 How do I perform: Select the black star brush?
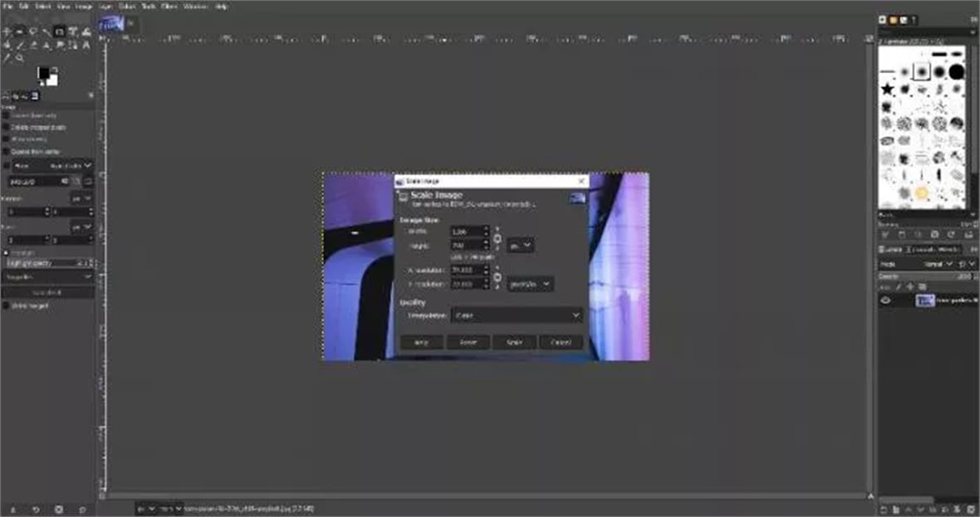pyautogui.click(x=888, y=89)
